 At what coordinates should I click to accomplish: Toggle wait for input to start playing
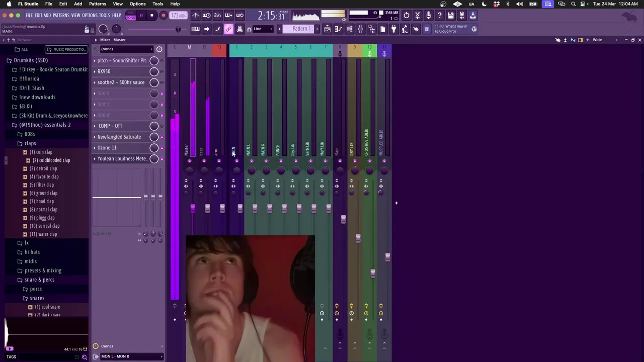(206, 16)
